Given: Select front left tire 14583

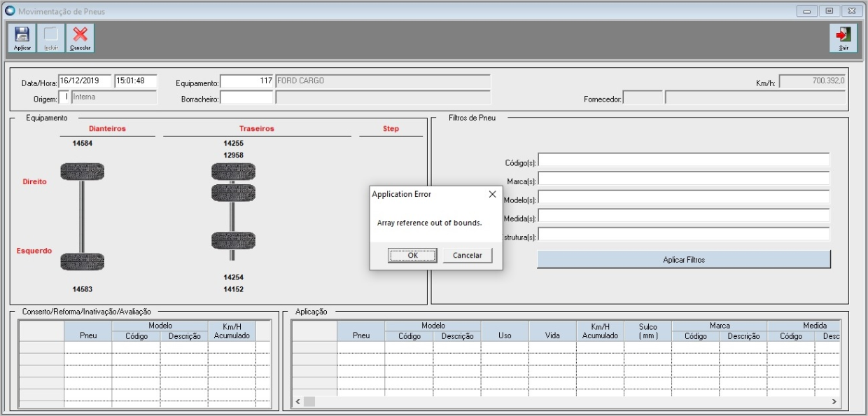Looking at the screenshot, I should coord(82,262).
